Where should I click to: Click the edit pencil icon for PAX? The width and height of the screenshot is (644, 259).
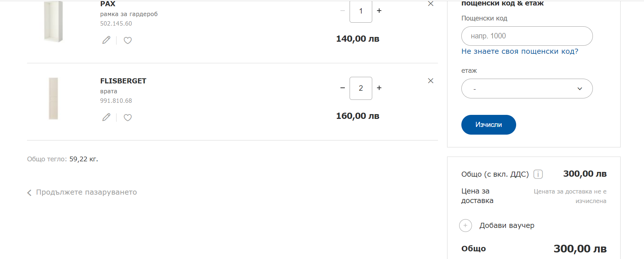pyautogui.click(x=106, y=40)
